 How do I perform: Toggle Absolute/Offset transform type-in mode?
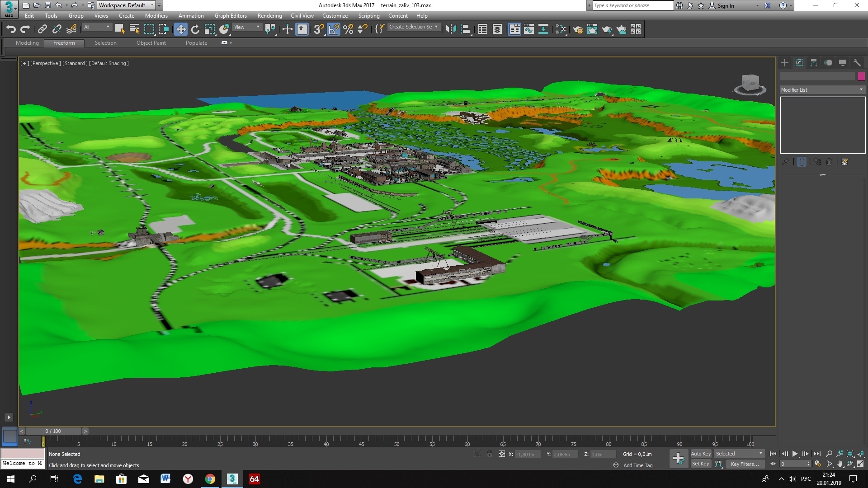click(502, 454)
